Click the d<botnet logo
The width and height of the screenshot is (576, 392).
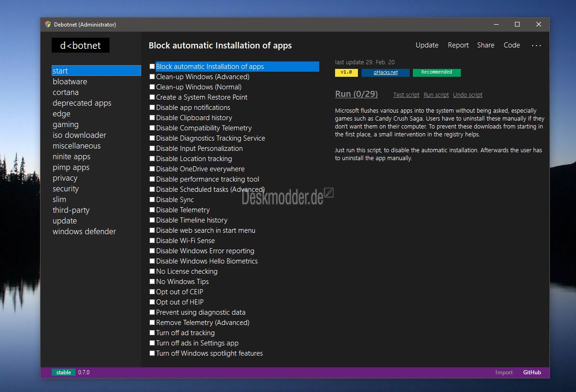click(x=81, y=45)
